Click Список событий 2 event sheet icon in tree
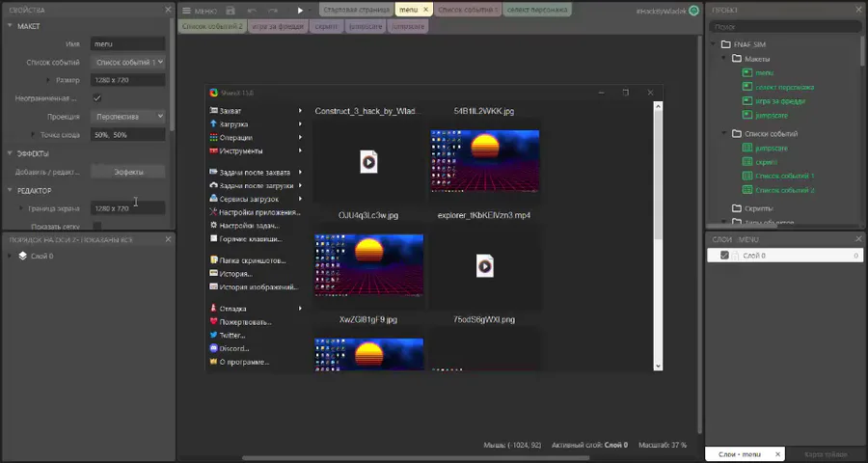Screen dimensions: 868x463 point(746,190)
